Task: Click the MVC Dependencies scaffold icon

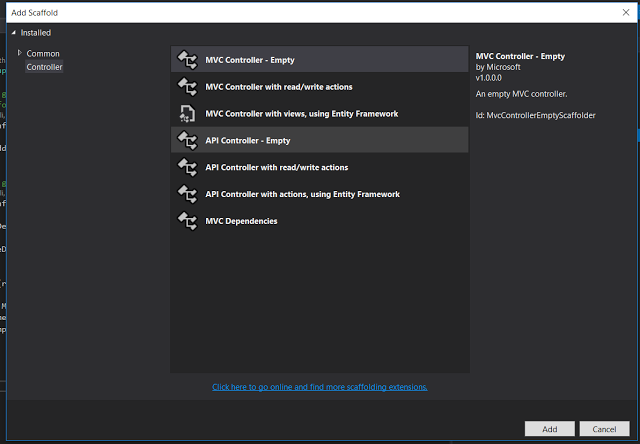Action: (187, 221)
